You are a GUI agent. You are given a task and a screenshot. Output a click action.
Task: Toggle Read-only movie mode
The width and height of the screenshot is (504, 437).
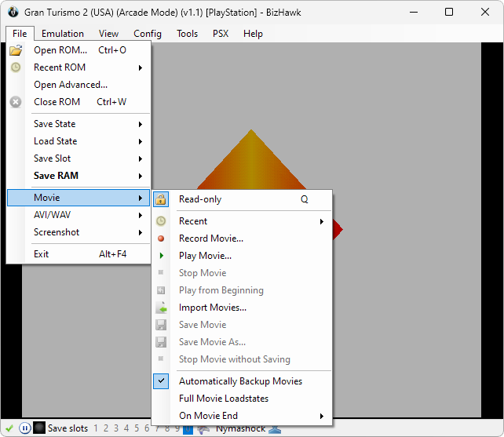(x=200, y=199)
